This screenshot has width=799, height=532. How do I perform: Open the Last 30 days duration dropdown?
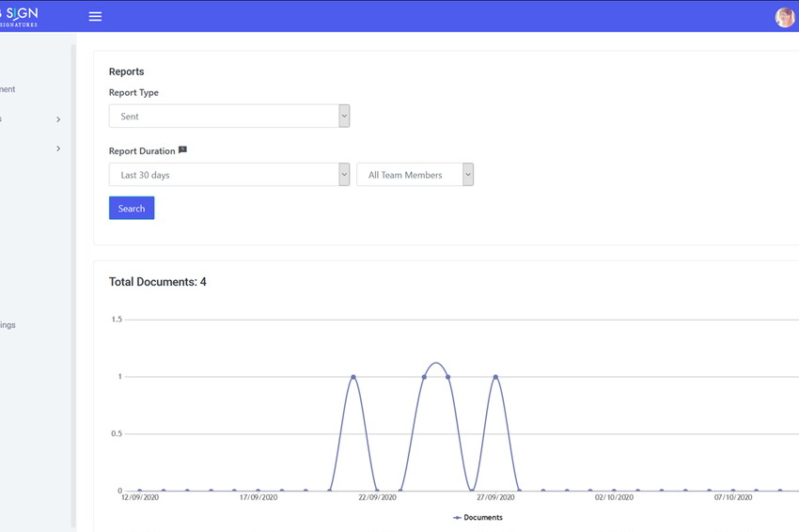point(229,175)
